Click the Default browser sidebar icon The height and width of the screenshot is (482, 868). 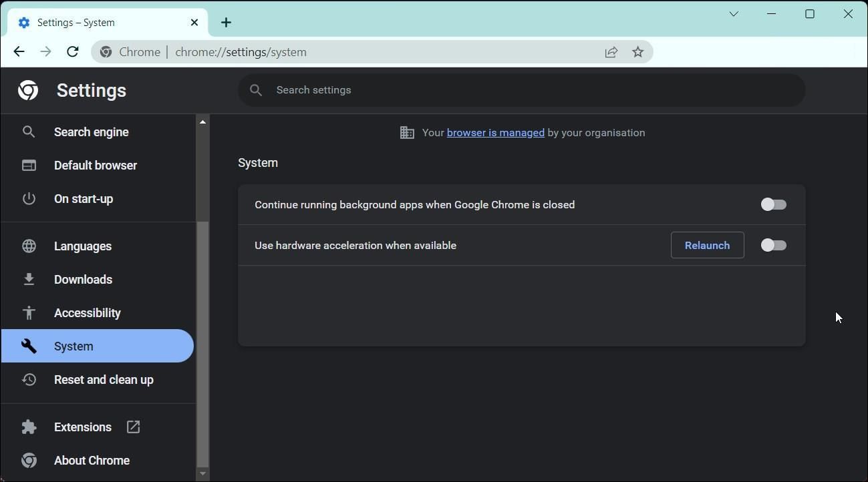29,165
